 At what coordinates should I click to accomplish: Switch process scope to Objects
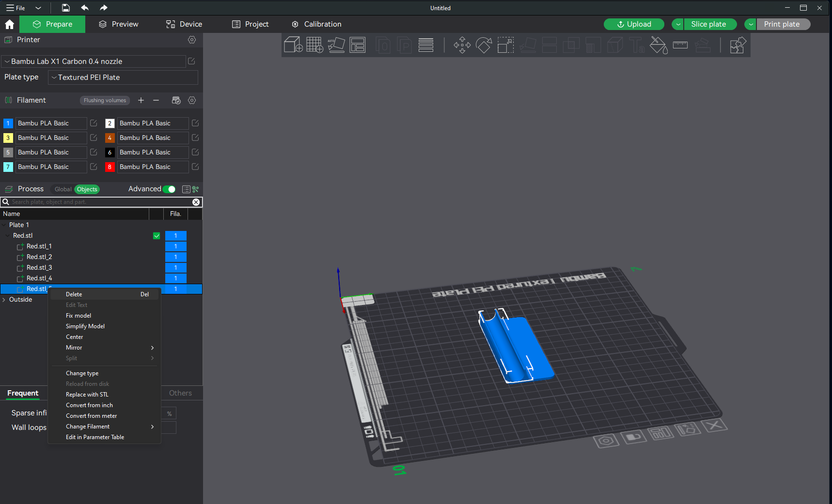87,189
